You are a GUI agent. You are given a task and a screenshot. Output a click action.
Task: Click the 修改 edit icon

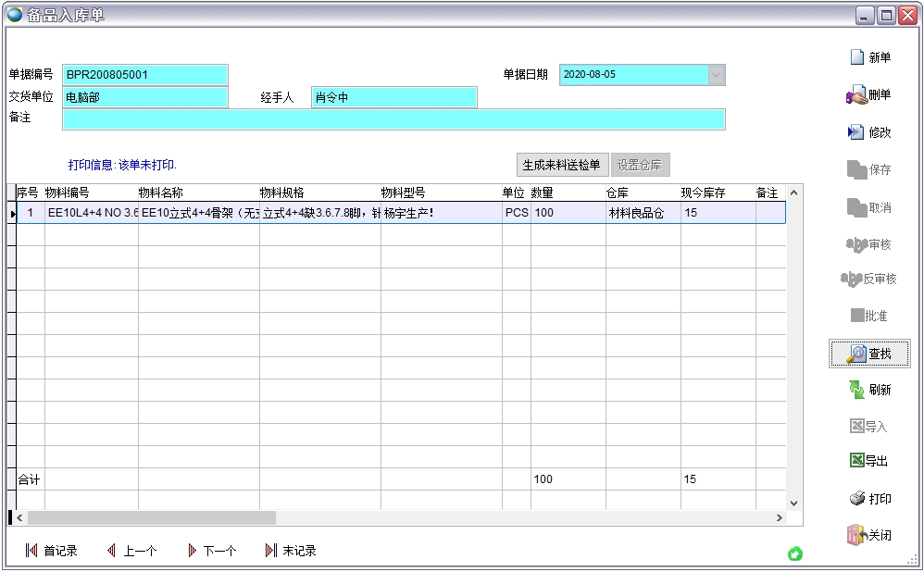(856, 132)
